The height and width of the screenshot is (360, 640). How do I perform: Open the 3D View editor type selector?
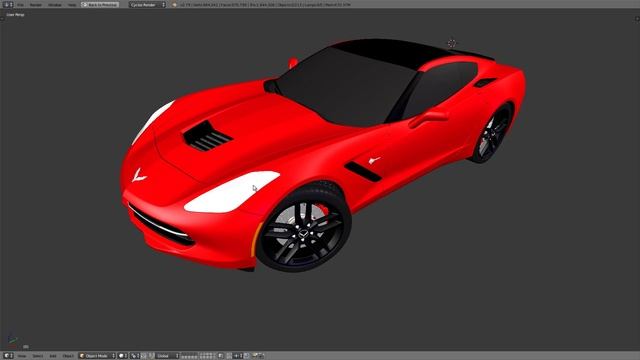pyautogui.click(x=8, y=356)
